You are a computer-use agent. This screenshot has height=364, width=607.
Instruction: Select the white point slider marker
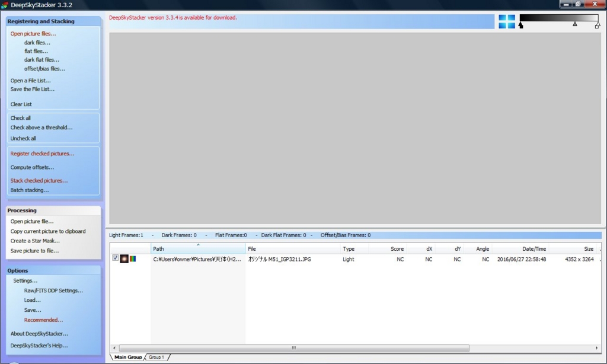[x=598, y=25]
